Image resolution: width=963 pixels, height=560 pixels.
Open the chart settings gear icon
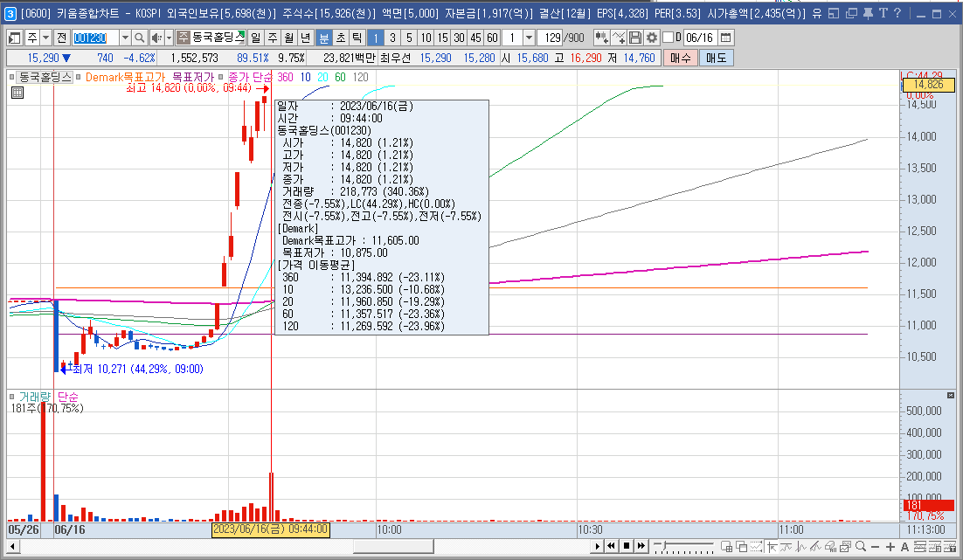[x=652, y=38]
